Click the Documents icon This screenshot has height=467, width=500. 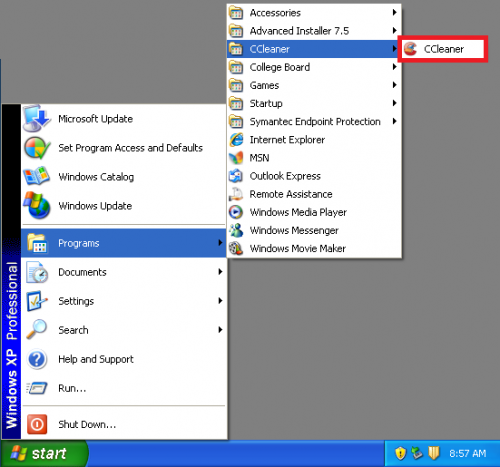[37, 272]
